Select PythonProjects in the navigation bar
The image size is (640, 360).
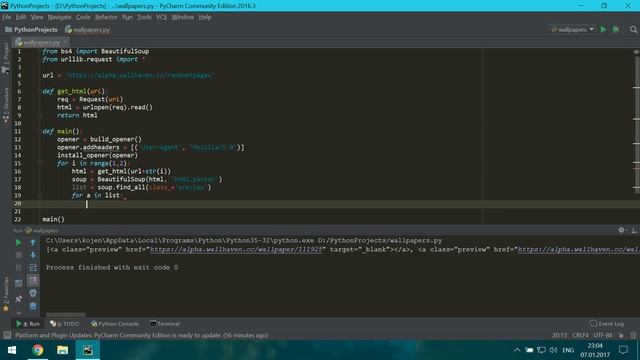[31, 29]
